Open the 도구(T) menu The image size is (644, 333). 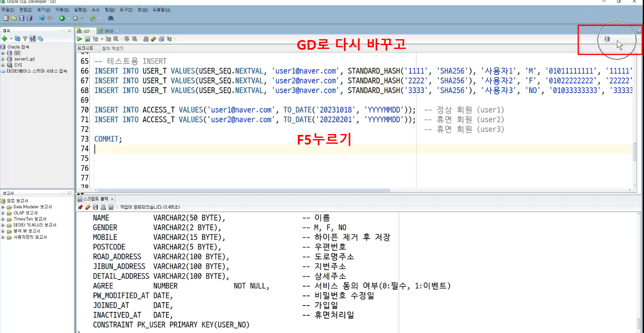point(126,10)
